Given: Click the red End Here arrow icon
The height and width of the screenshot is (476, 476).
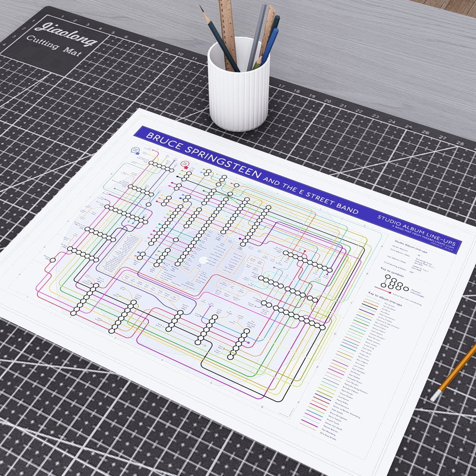Looking at the screenshot, I should [x=185, y=164].
